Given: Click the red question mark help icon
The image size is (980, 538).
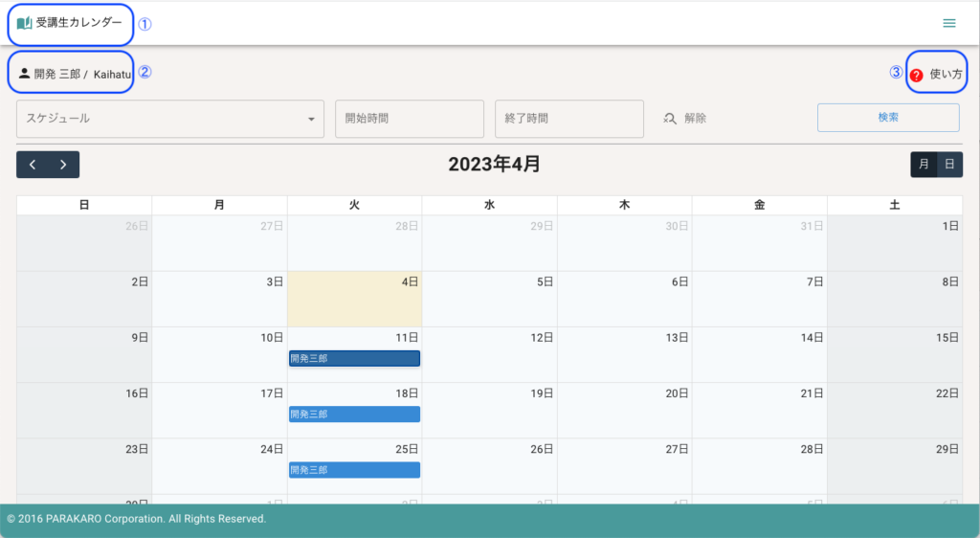Looking at the screenshot, I should tap(916, 75).
